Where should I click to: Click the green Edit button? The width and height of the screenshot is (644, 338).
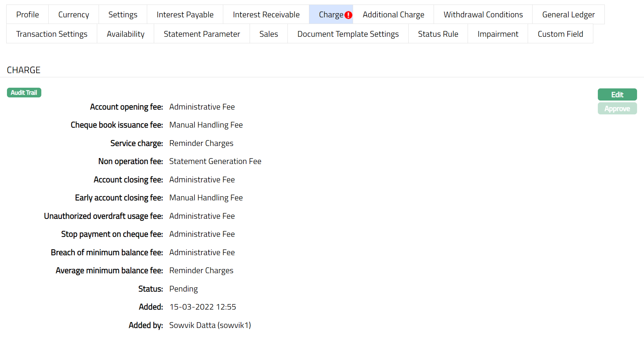tap(617, 95)
